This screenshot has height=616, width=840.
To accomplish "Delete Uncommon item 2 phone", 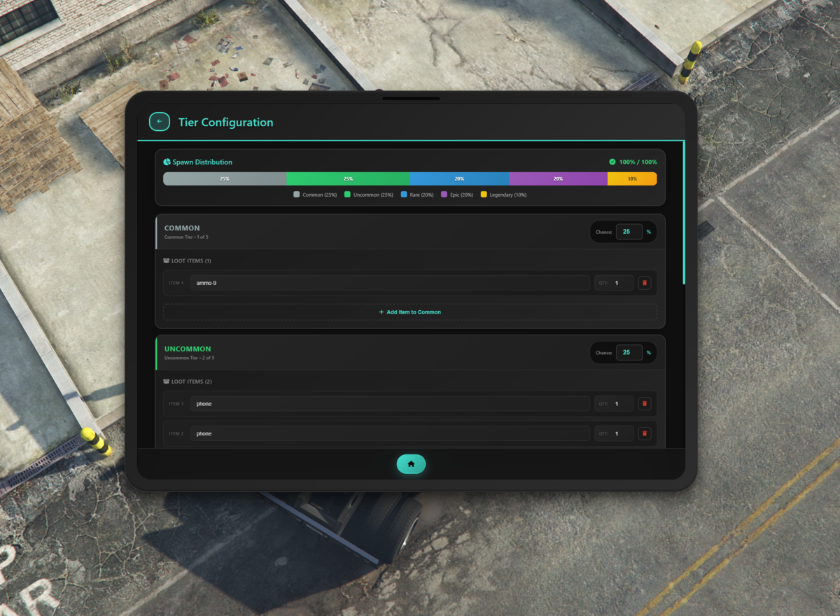I will pos(645,433).
